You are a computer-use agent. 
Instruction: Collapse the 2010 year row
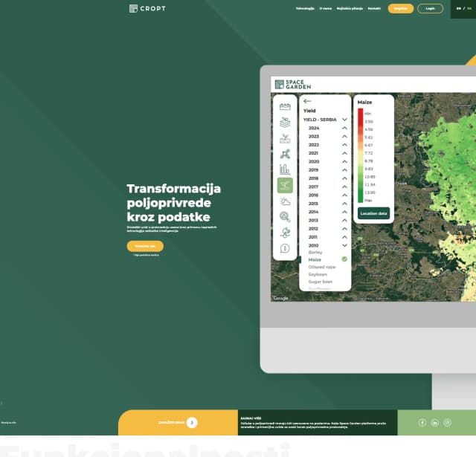point(344,245)
